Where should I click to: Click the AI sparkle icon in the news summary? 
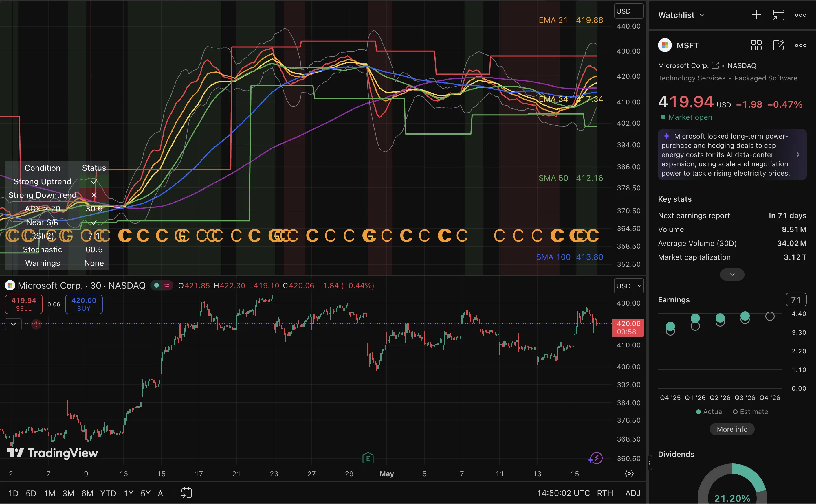(666, 136)
